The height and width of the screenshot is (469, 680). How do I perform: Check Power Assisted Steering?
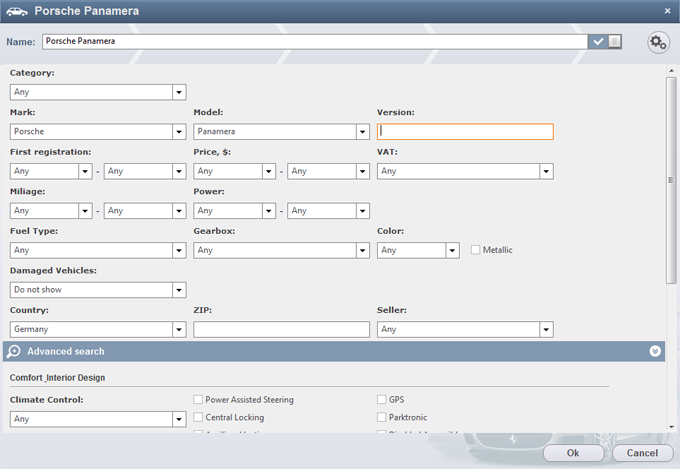click(x=198, y=399)
